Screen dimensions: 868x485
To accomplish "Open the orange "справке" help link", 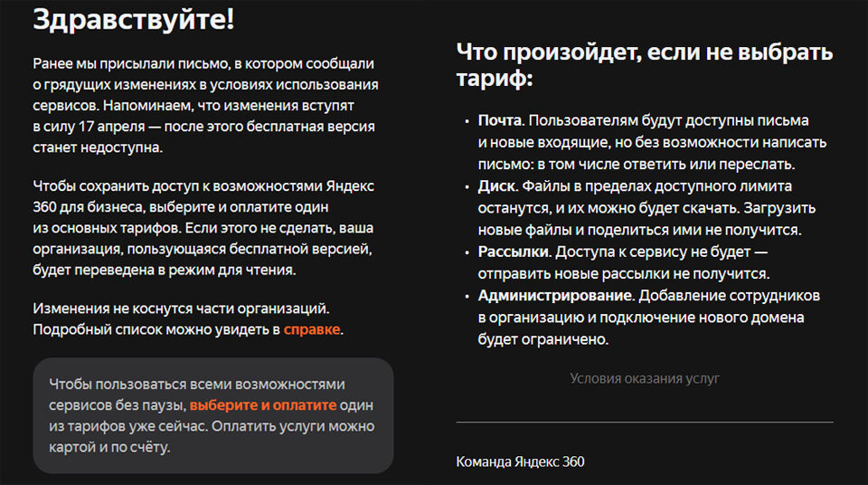I will tap(312, 329).
